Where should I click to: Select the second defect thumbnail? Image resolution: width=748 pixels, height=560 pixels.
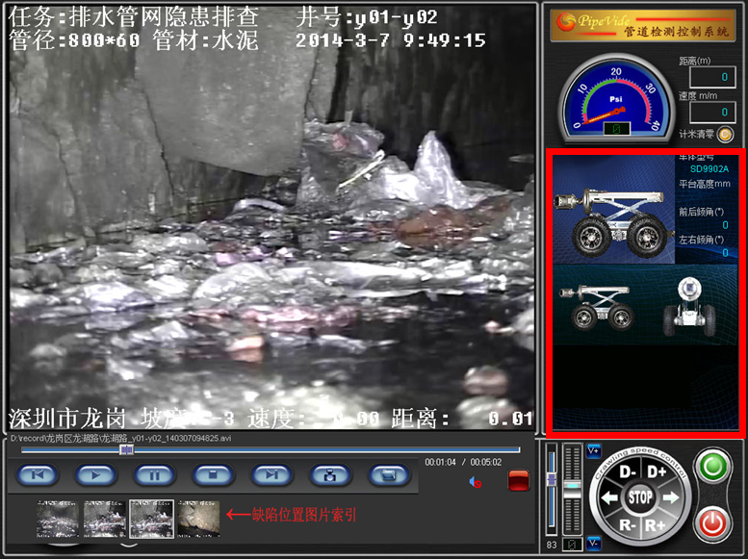pyautogui.click(x=105, y=519)
